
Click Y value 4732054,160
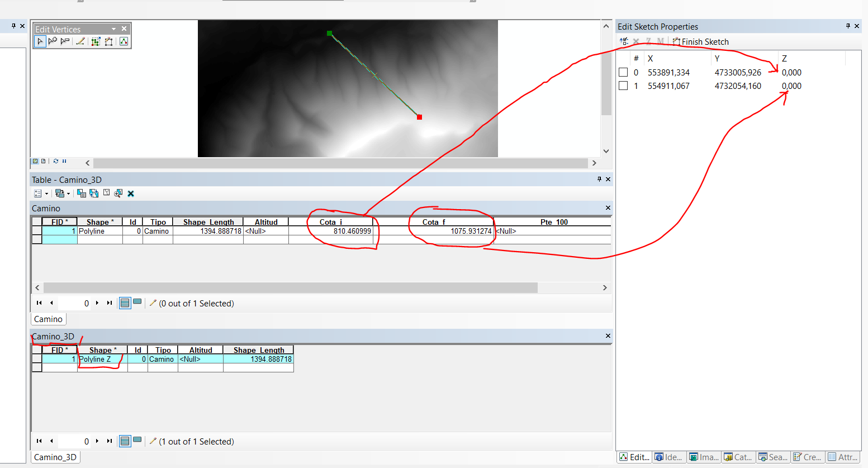(738, 86)
